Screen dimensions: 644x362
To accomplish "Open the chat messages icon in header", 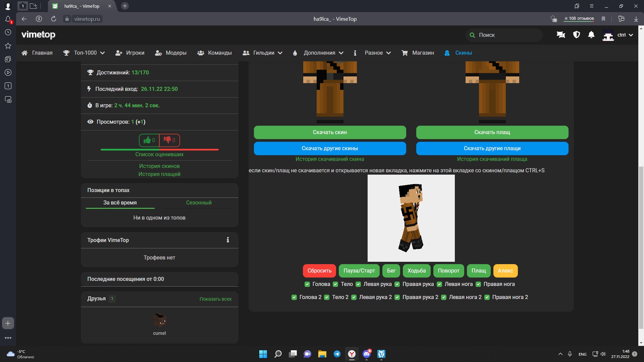I will pos(561,35).
